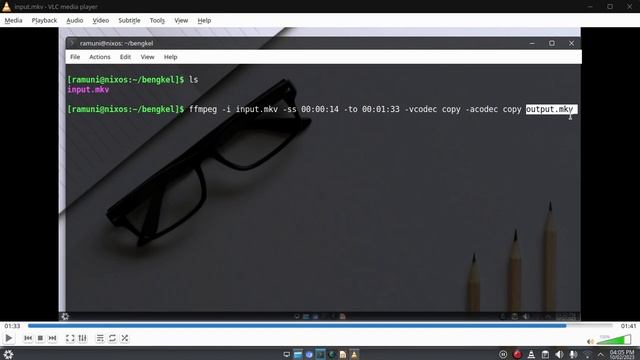Click the VLC cone icon in title bar
The image size is (640, 360).
point(6,6)
